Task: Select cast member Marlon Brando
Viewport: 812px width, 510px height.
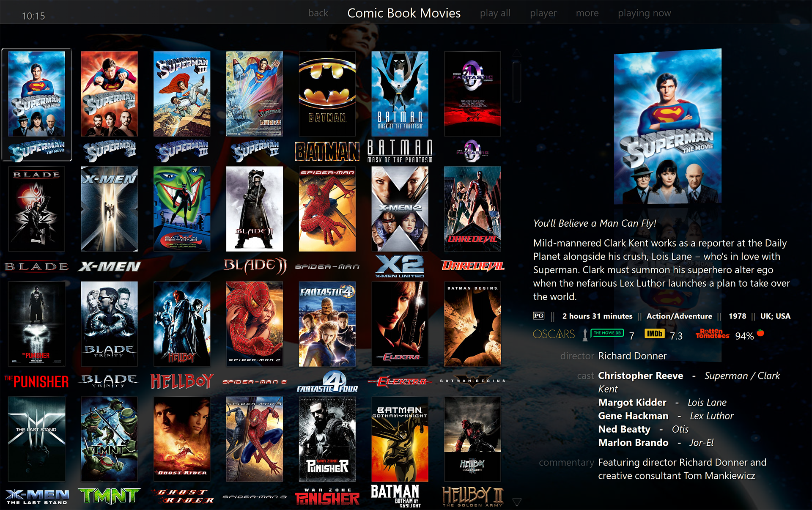Action: [x=633, y=443]
